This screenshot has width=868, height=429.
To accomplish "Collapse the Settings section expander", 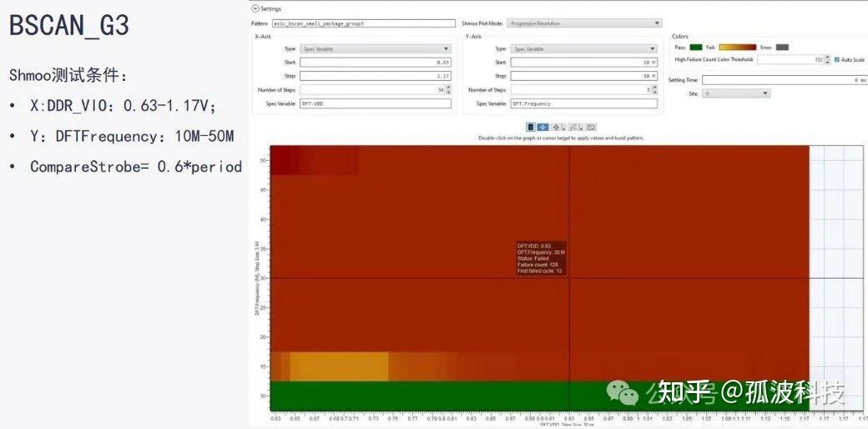I will point(255,9).
